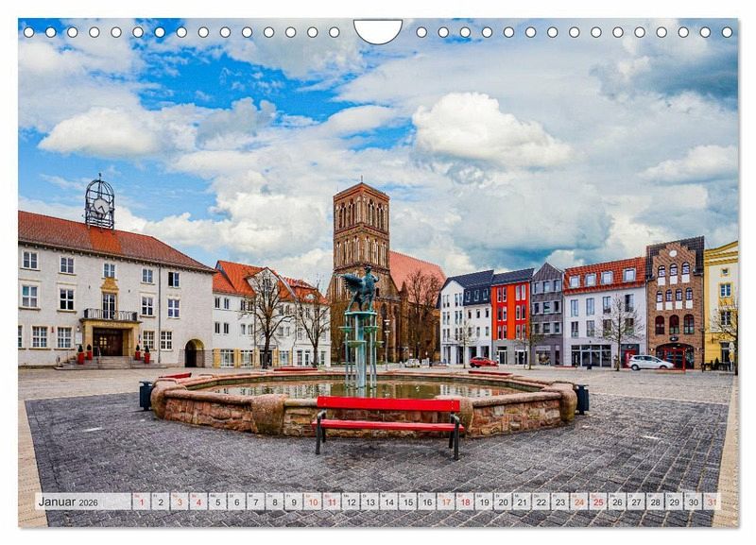Screen dimensions: 756x545
Task: Click the yellow building at far right
Action: [720, 300]
